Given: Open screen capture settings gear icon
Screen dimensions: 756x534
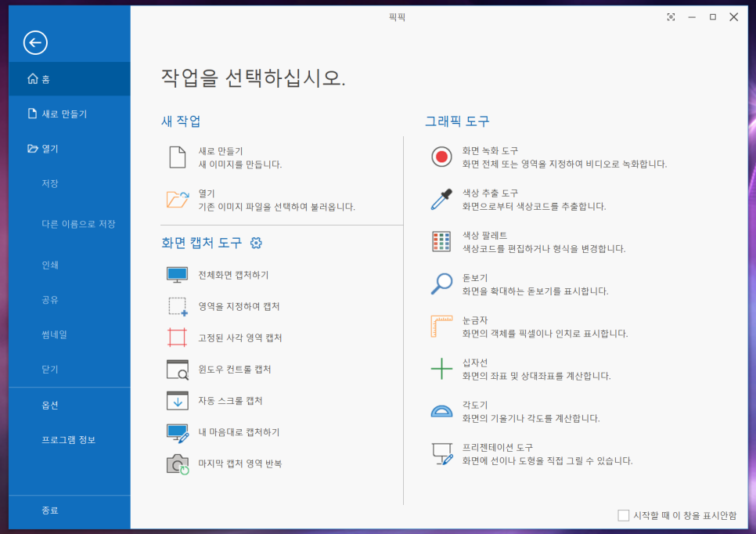Looking at the screenshot, I should 256,243.
